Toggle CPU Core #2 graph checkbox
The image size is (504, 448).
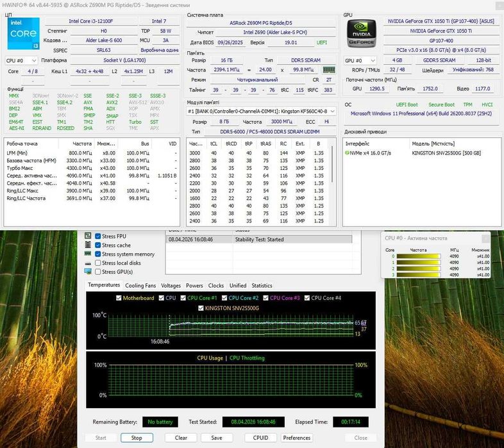point(224,298)
